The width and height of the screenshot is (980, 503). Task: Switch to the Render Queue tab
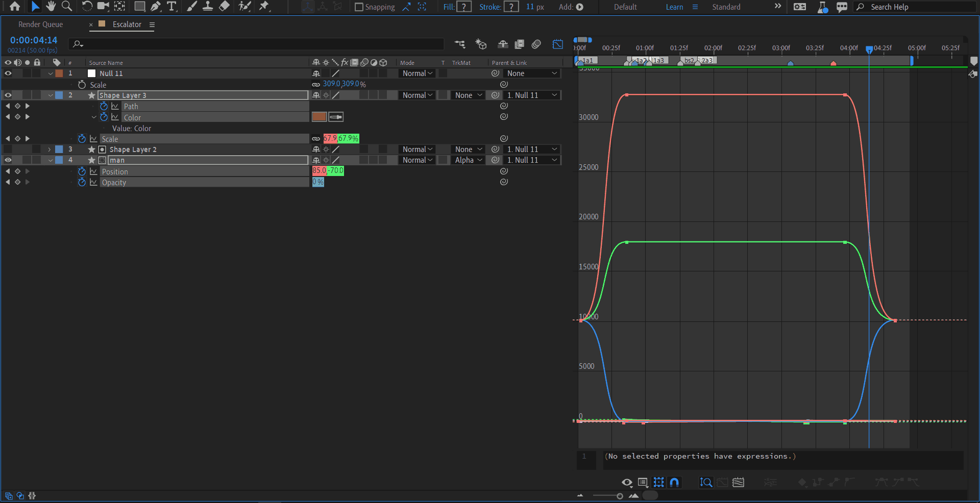point(40,24)
